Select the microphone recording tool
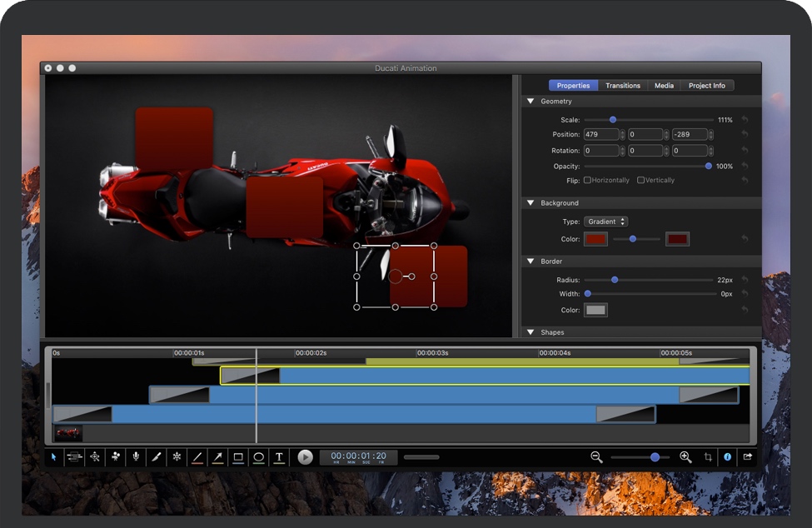Image resolution: width=812 pixels, height=528 pixels. click(x=136, y=457)
